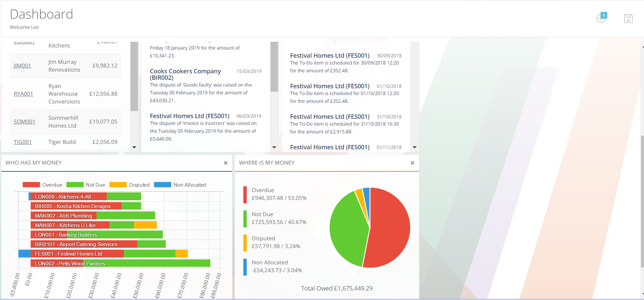This screenshot has width=644, height=300.
Task: Select the LON009 - Kitchens-4-All bar
Action: pos(85,196)
